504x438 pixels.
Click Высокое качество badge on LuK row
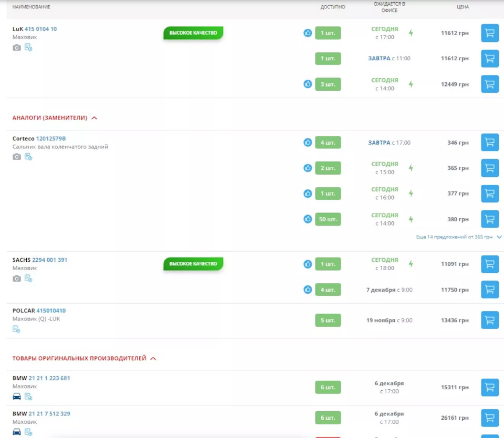[x=193, y=33]
